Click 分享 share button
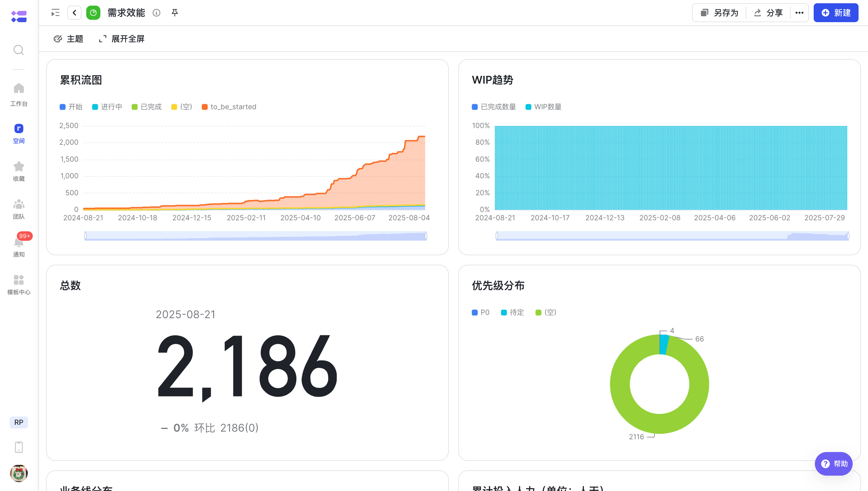This screenshot has height=491, width=868. pyautogui.click(x=768, y=13)
